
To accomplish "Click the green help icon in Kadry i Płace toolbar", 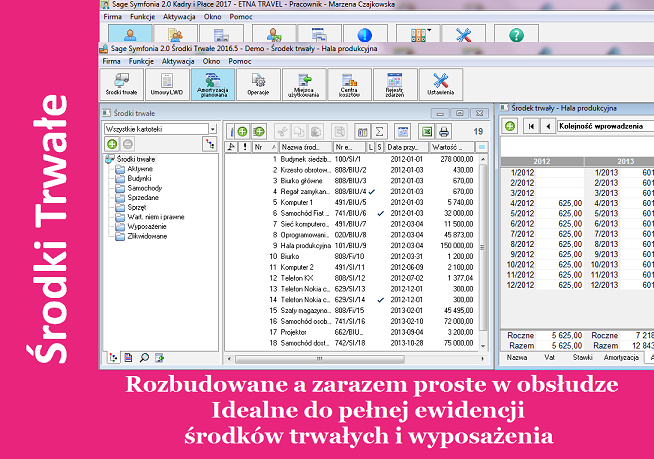I will (516, 34).
